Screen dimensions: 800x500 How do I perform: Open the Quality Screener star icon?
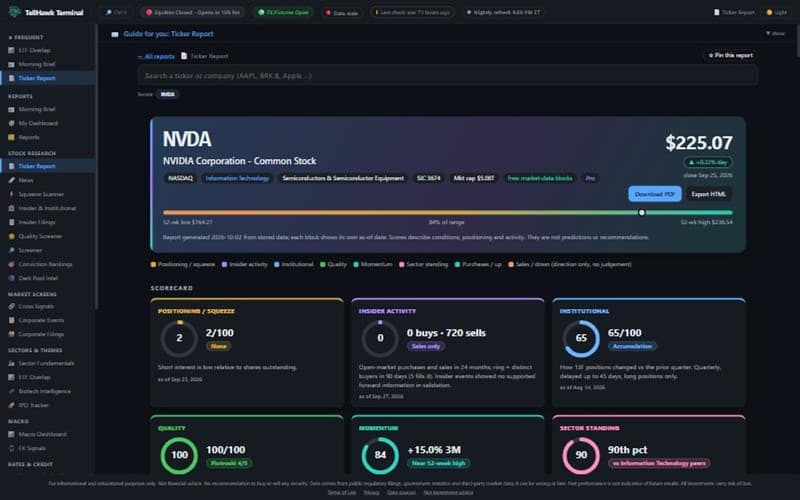(11, 236)
